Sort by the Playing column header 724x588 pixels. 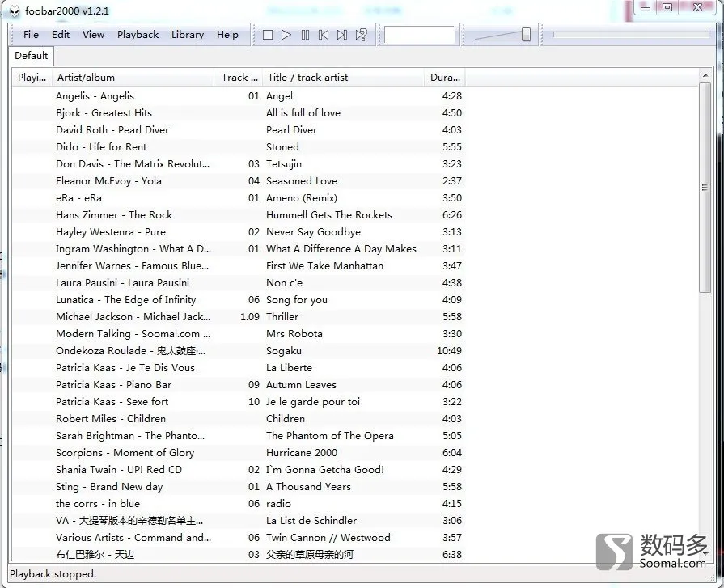click(x=32, y=78)
